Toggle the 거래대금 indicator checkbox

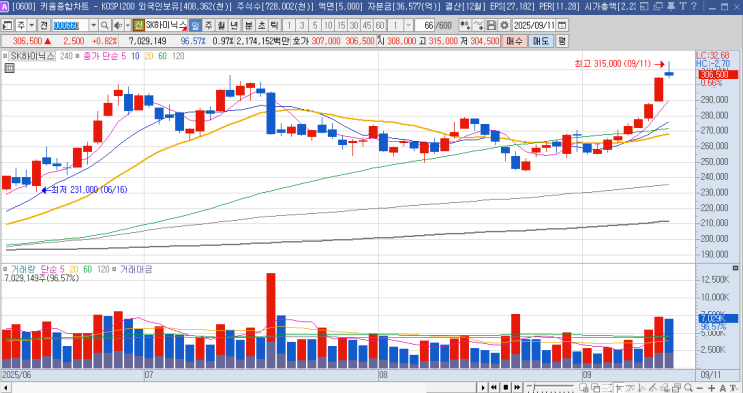click(114, 269)
